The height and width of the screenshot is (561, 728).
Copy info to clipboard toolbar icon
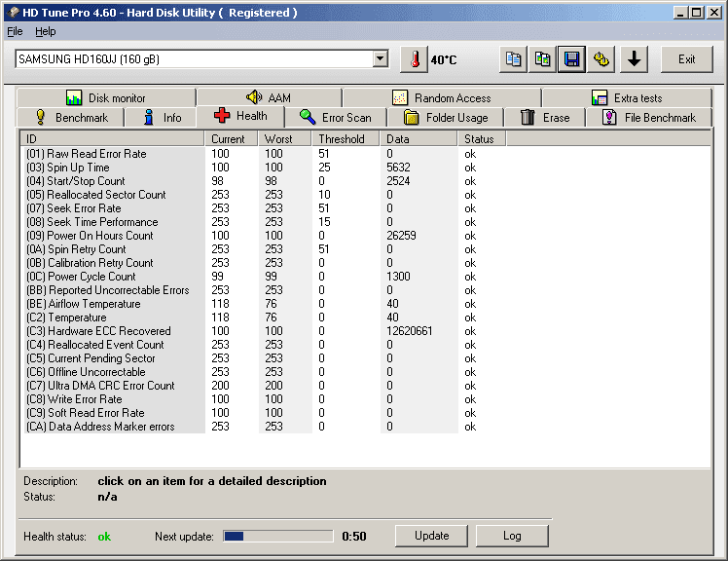click(513, 59)
